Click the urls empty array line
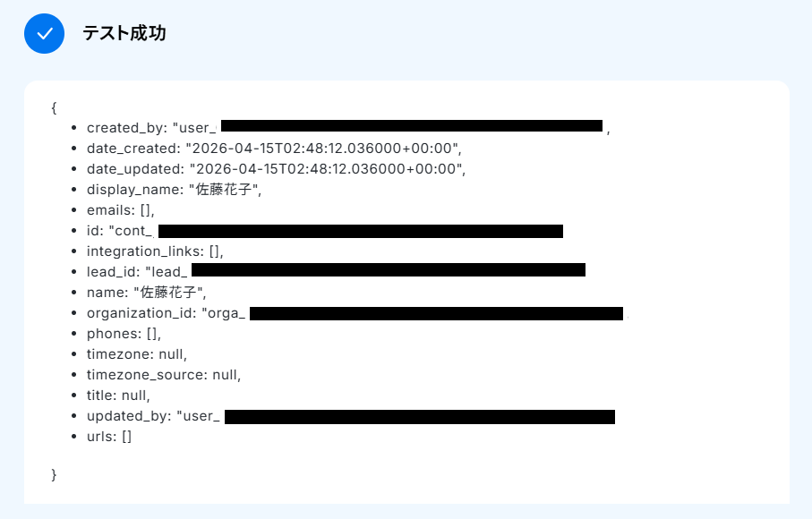 108,437
